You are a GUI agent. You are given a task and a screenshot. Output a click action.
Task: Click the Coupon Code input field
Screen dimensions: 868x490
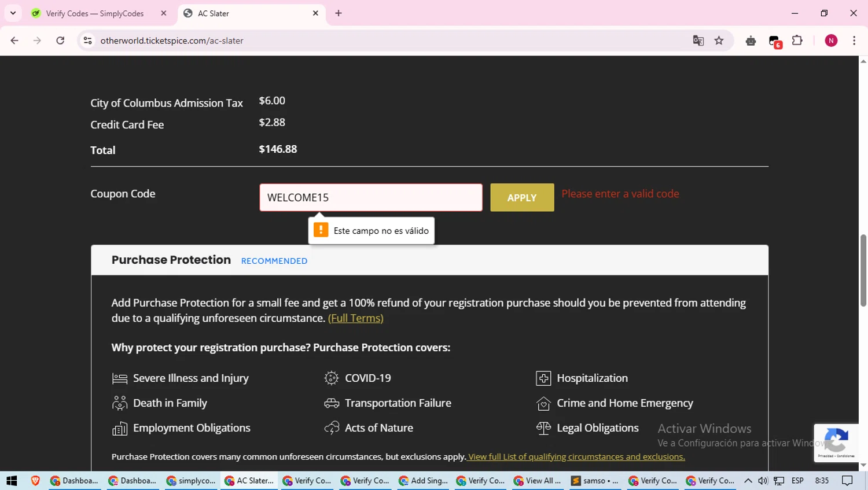(x=371, y=197)
